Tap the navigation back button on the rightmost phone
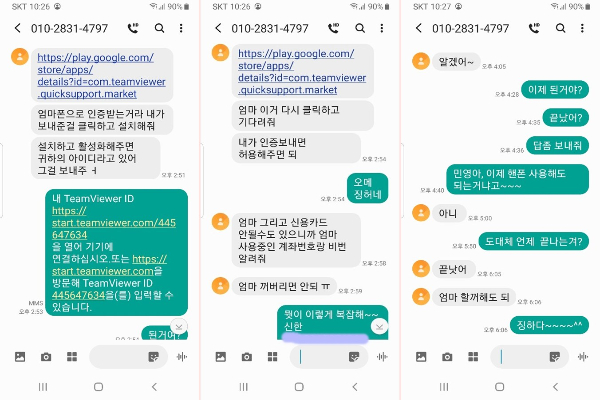This screenshot has width=600, height=400. click(555, 387)
